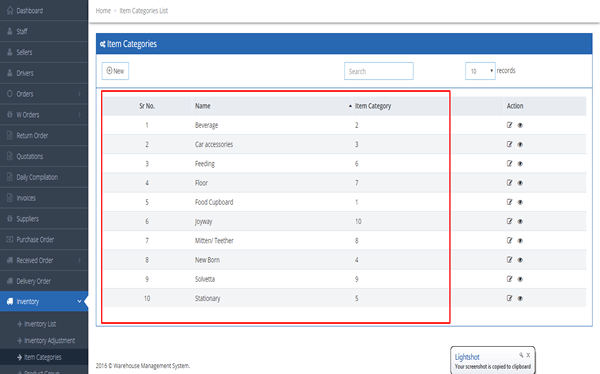
Task: Edit the New Born category
Action: pyautogui.click(x=509, y=260)
